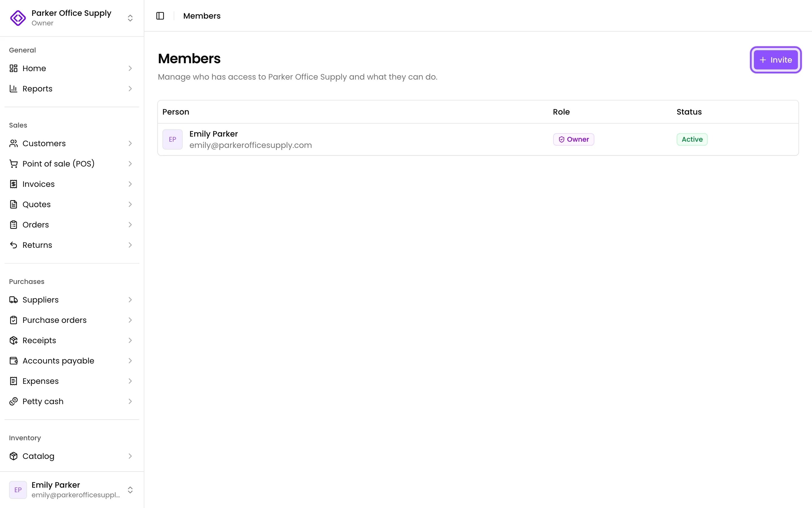Select the Purchase orders clipboard-check icon

point(14,320)
